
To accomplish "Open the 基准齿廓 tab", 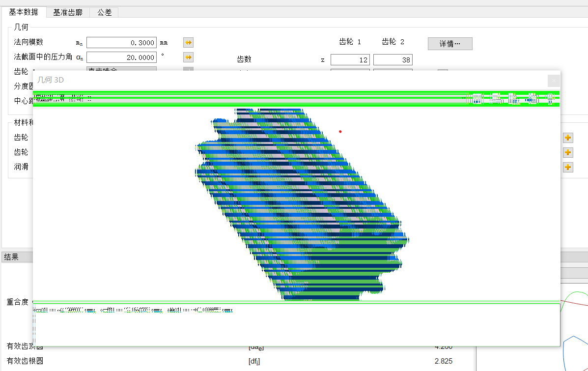I will (68, 13).
